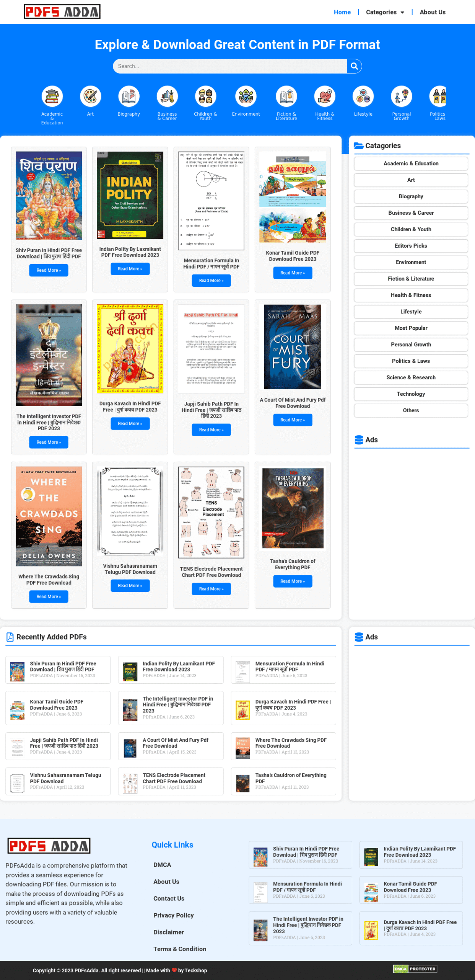Select the Health & Fitness icon

point(324,96)
